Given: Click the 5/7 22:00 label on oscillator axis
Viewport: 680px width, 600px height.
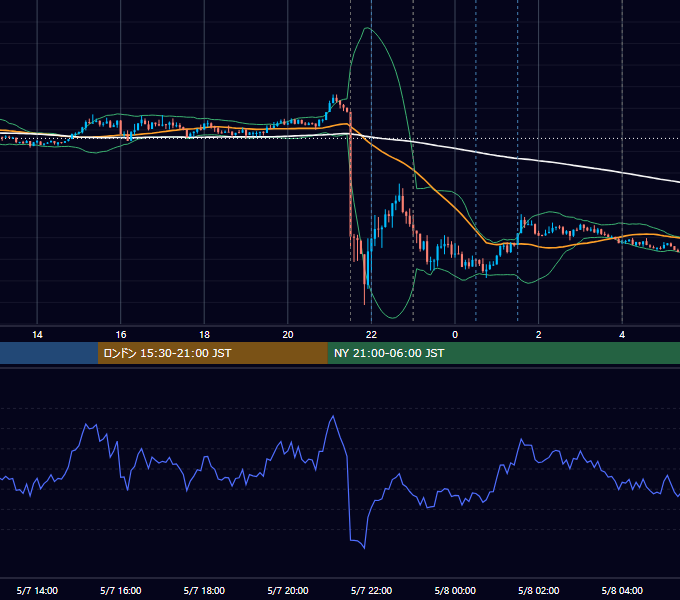Looking at the screenshot, I should pos(371,590).
